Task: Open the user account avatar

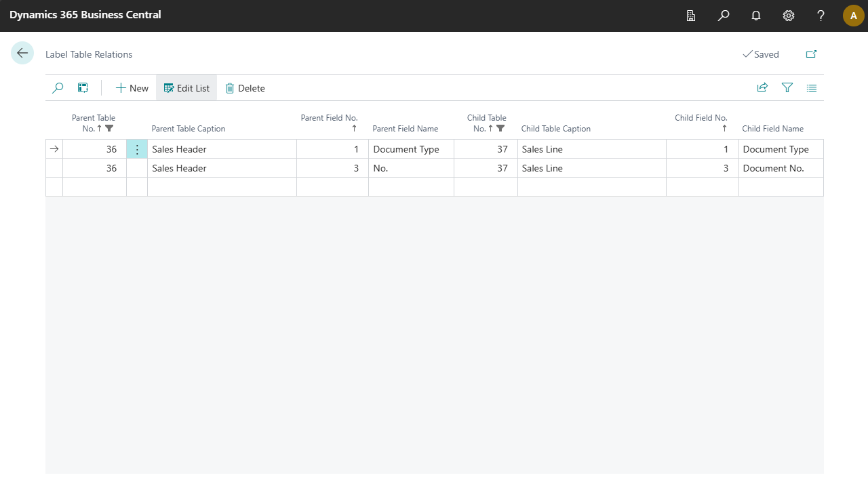Action: pyautogui.click(x=853, y=16)
